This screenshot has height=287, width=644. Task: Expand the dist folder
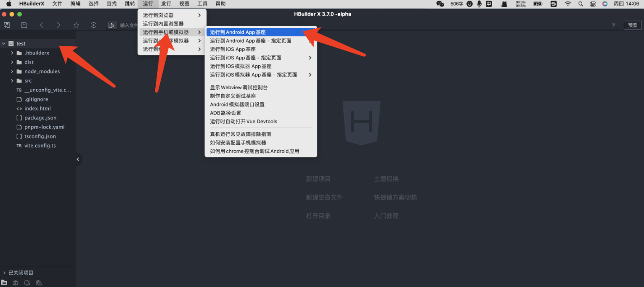[x=12, y=62]
